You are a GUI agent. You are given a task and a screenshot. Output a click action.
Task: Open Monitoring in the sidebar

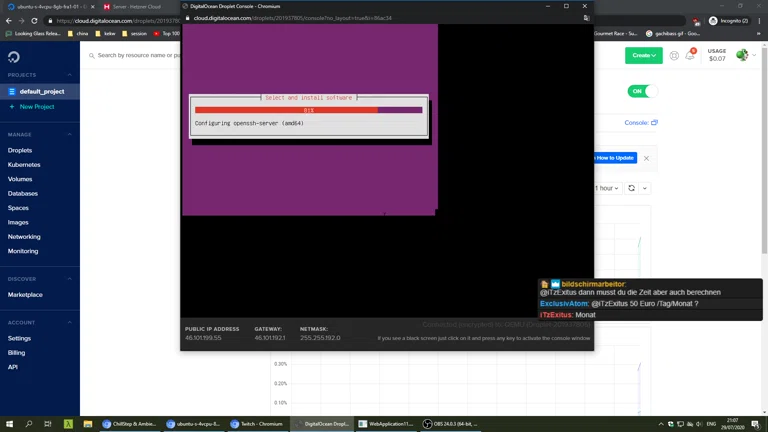coord(23,251)
